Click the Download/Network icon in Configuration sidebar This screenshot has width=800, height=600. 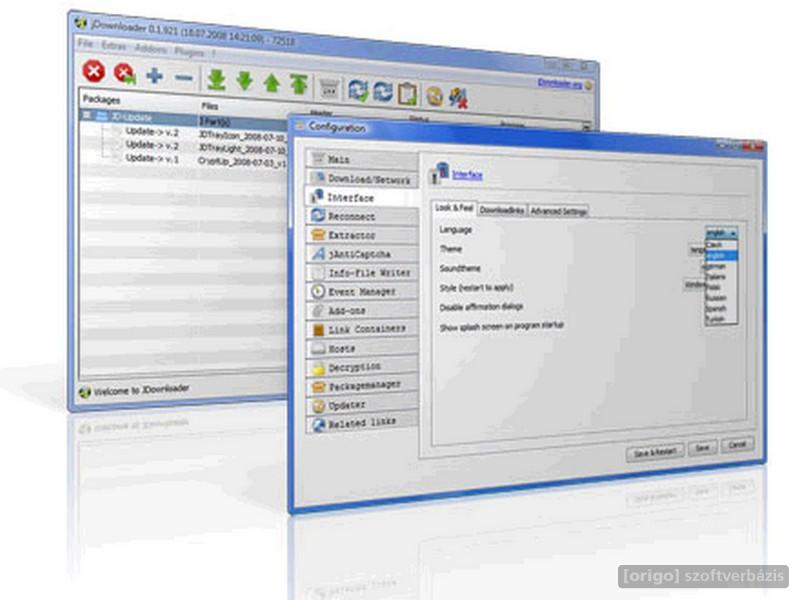(x=319, y=178)
